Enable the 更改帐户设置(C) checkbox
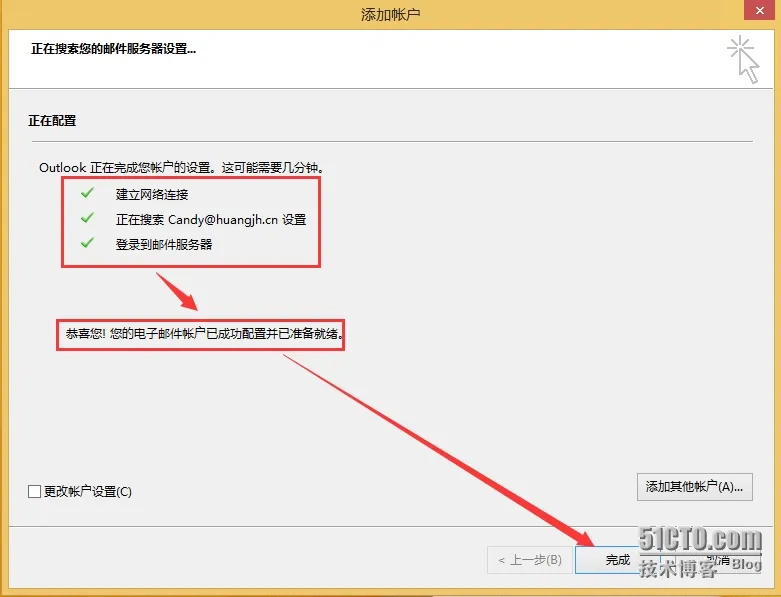781x597 pixels. click(34, 491)
